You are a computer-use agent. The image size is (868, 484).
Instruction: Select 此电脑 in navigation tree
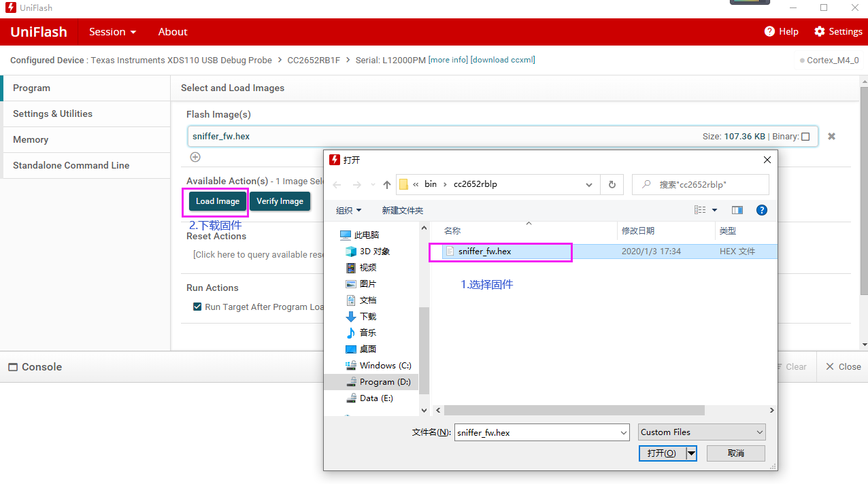click(x=367, y=235)
